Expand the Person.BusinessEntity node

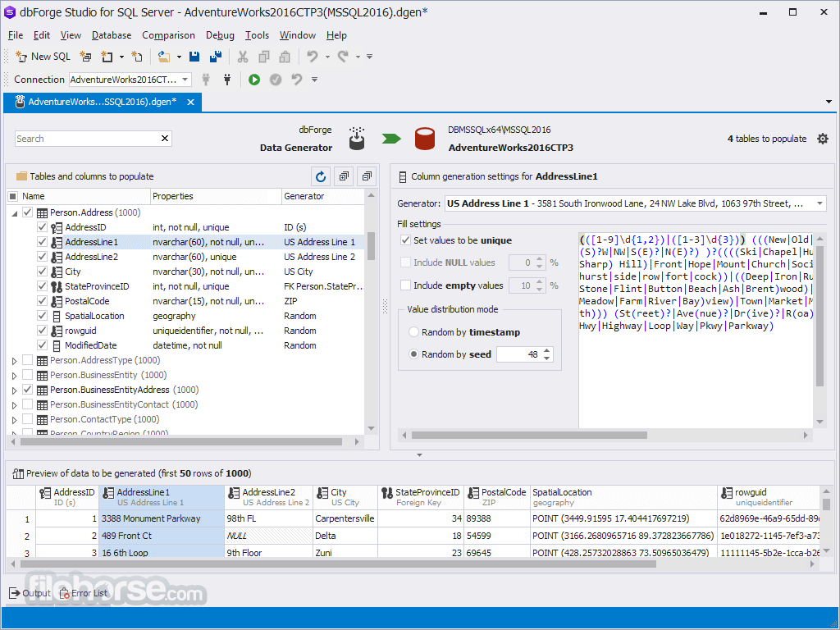pyautogui.click(x=15, y=376)
